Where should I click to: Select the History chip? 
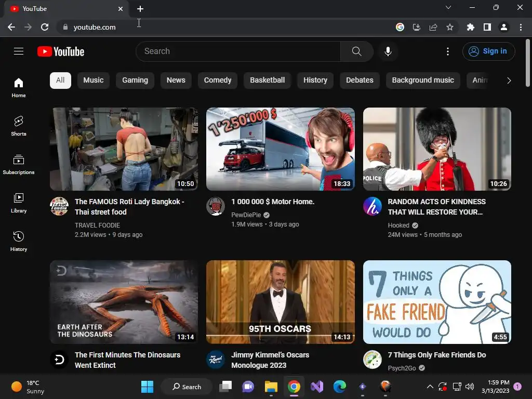click(x=315, y=81)
